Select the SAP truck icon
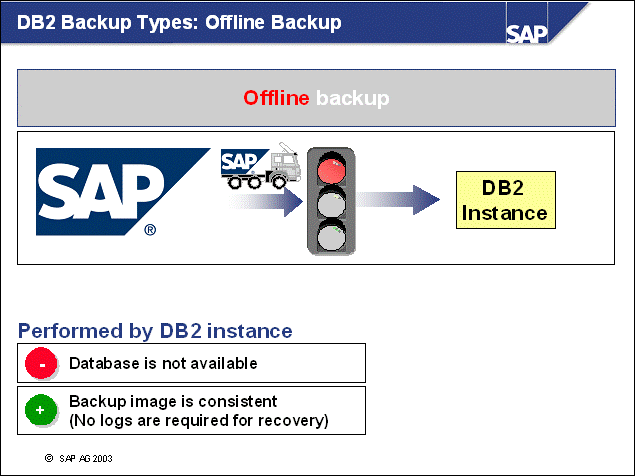635x476 pixels. click(261, 165)
